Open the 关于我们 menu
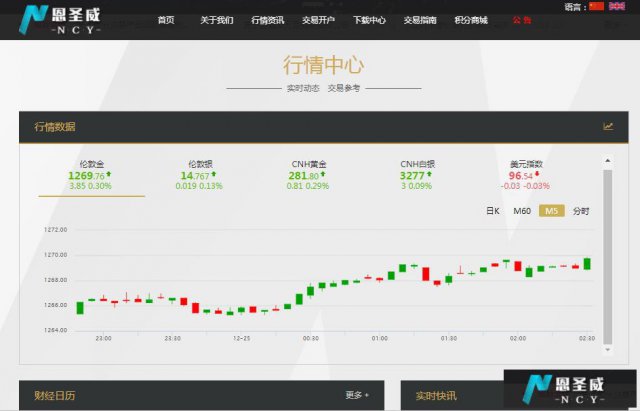This screenshot has width=640, height=411. (216, 20)
